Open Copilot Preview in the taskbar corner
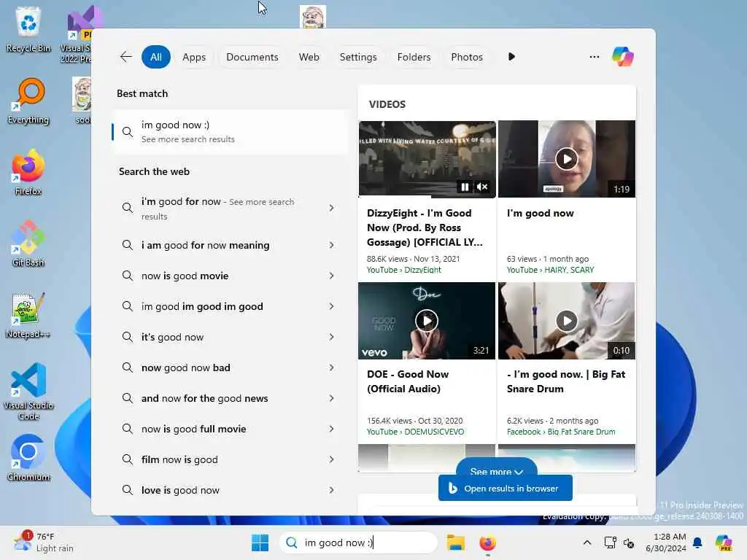Viewport: 747px width, 560px height. (724, 542)
